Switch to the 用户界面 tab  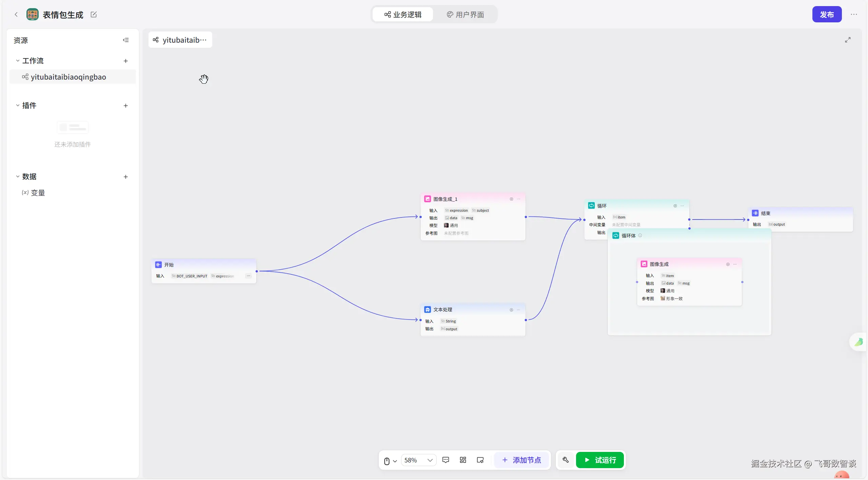coord(465,15)
